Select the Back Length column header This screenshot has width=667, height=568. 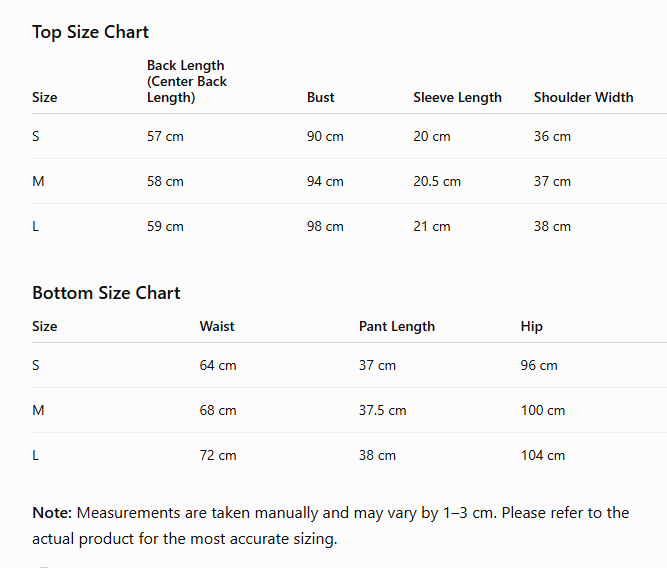pos(187,81)
